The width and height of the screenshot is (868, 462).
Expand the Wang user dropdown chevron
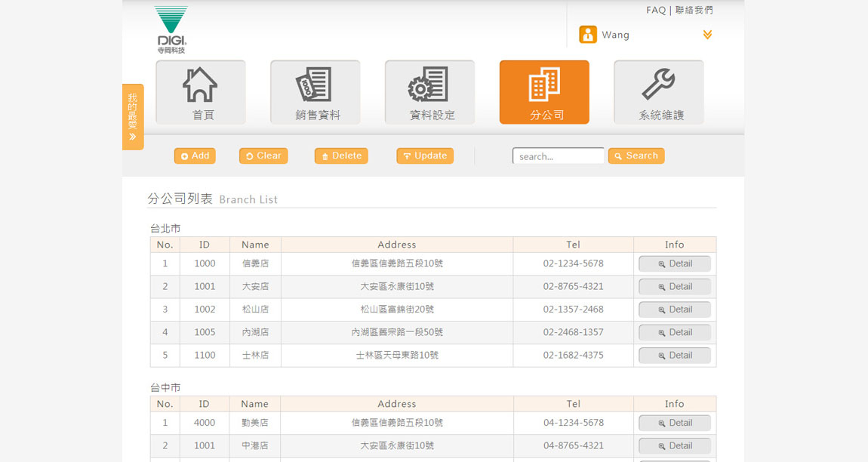click(x=707, y=35)
